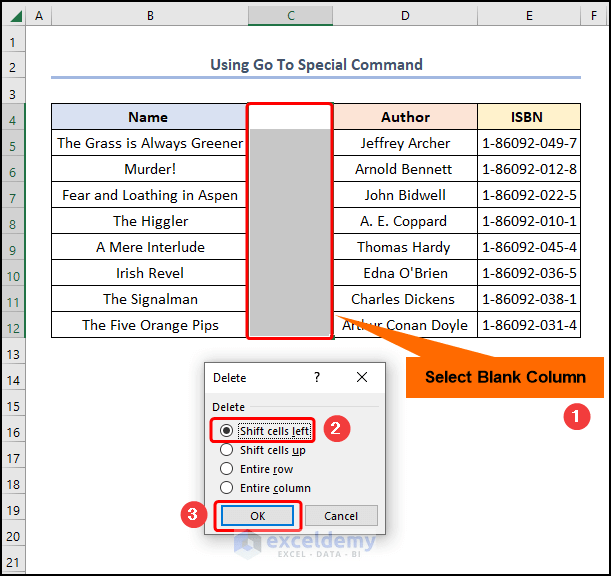The width and height of the screenshot is (611, 576).
Task: Click the Author header cell
Action: [405, 117]
